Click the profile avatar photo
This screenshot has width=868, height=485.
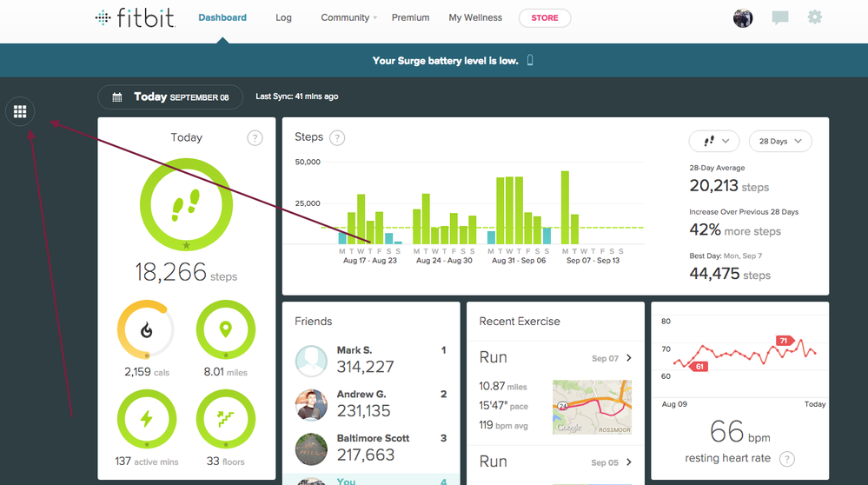pyautogui.click(x=743, y=17)
